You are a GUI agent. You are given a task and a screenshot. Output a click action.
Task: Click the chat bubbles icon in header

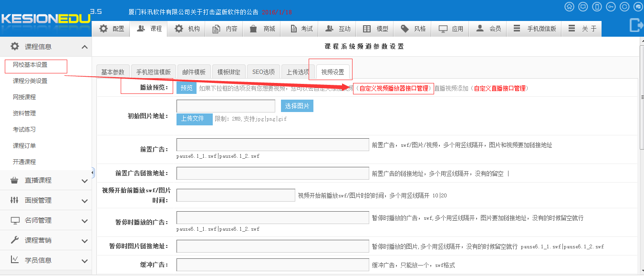638,7
